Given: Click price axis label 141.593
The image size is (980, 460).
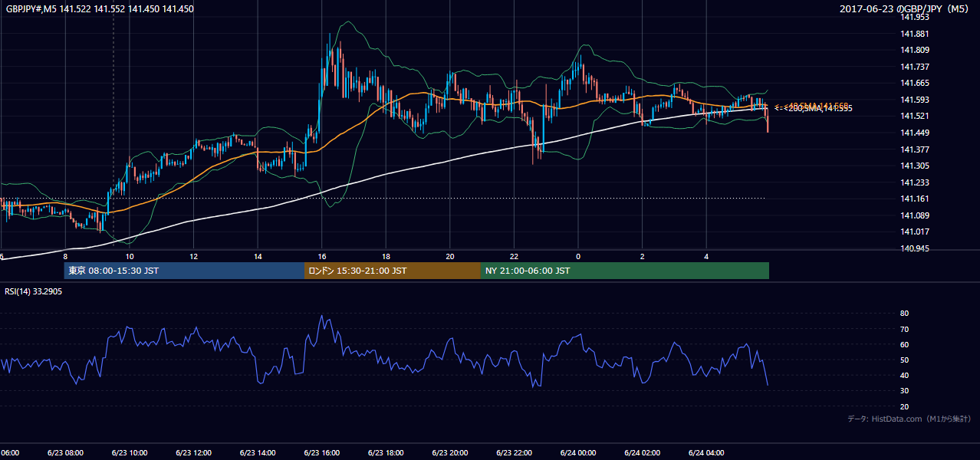Looking at the screenshot, I should tap(915, 100).
